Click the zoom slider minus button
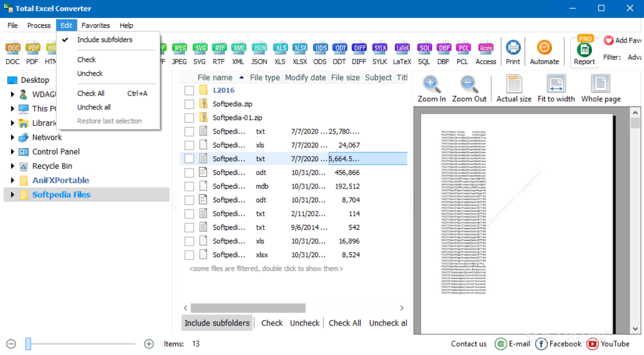644x355 pixels. pos(11,344)
